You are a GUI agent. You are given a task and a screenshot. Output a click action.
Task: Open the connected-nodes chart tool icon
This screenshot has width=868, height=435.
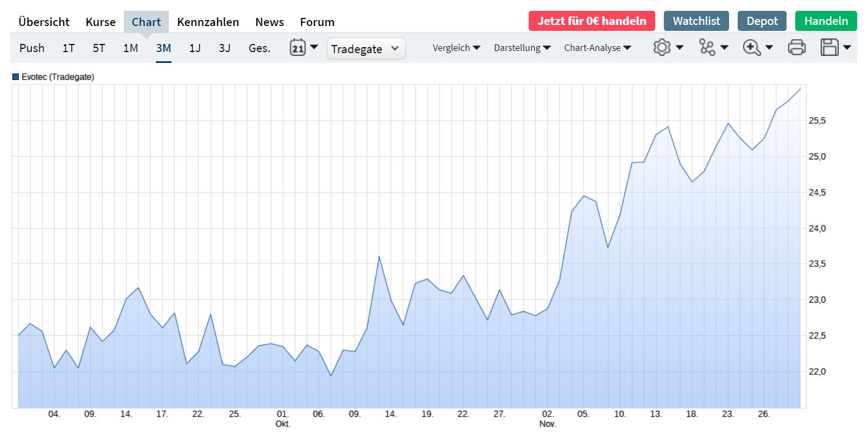(x=707, y=48)
